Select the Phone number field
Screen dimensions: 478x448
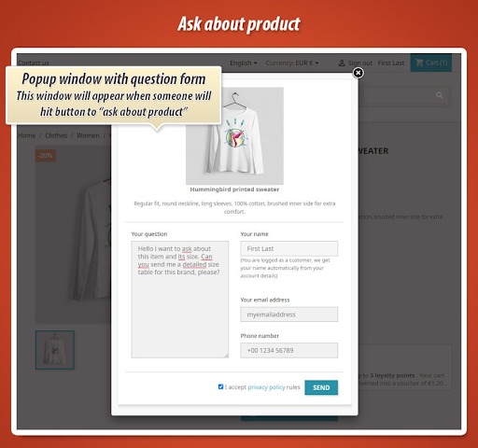(288, 350)
